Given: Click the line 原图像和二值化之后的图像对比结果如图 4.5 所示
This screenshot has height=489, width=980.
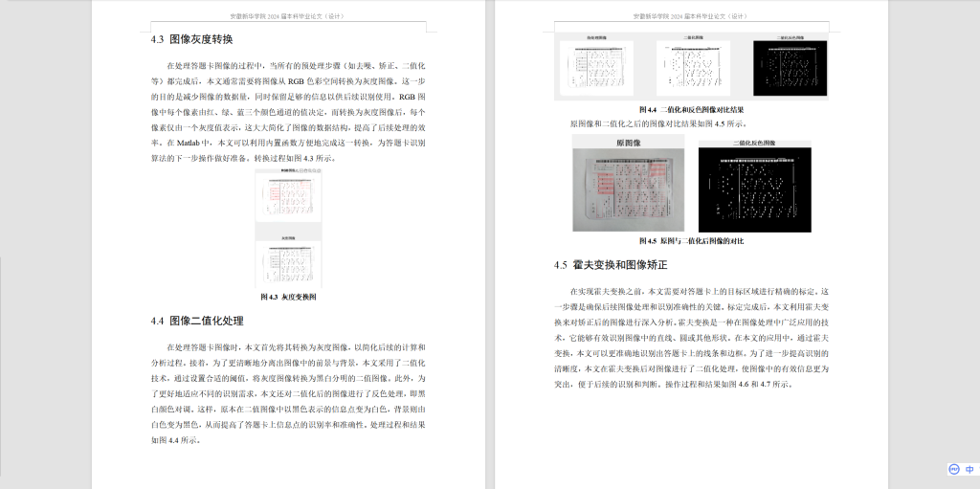Looking at the screenshot, I should click(658, 123).
